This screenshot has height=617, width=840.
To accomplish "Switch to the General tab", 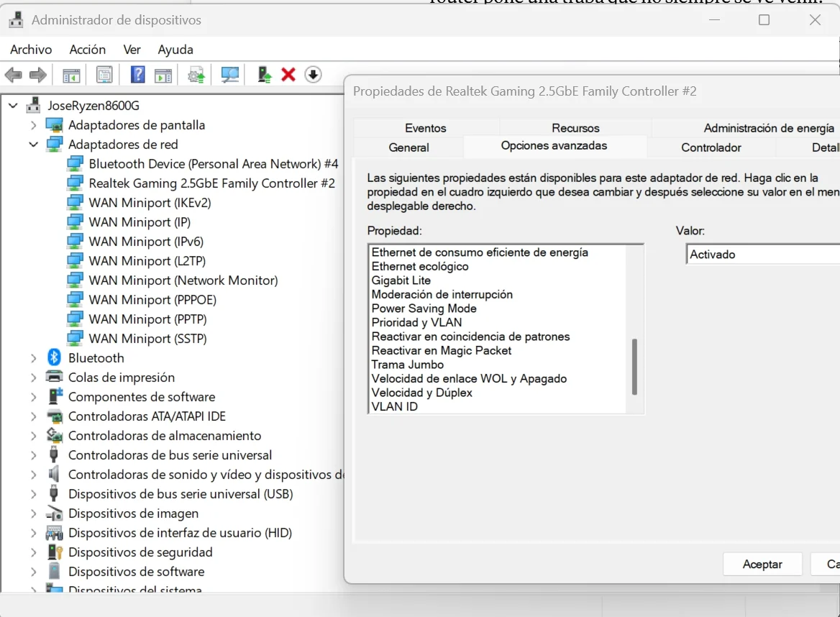I will pos(408,147).
